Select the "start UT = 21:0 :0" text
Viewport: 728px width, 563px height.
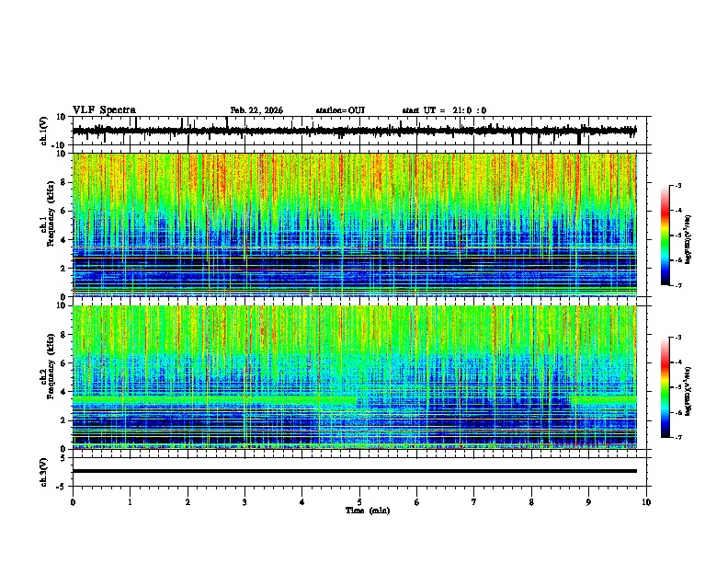tap(444, 110)
